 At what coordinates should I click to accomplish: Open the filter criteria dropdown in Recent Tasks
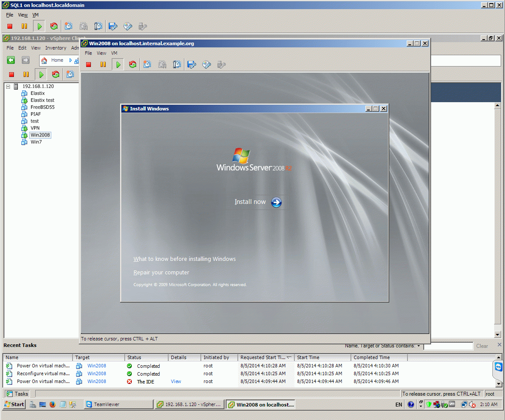coord(419,346)
